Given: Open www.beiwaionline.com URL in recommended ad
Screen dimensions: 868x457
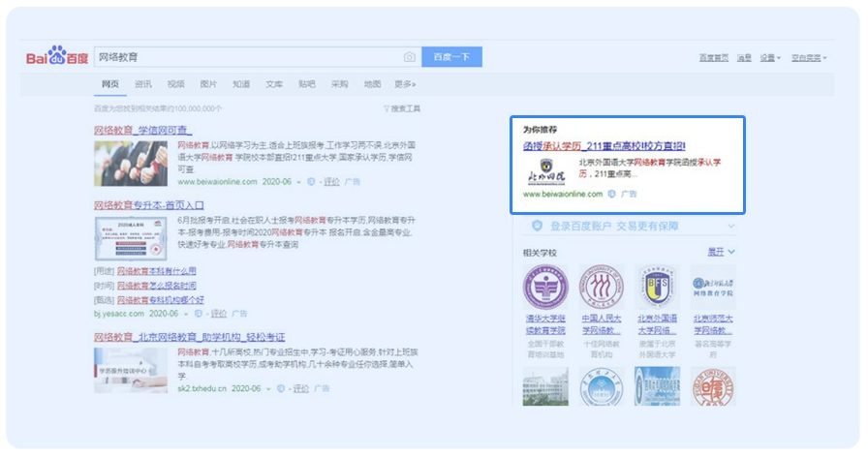Looking at the screenshot, I should [563, 195].
